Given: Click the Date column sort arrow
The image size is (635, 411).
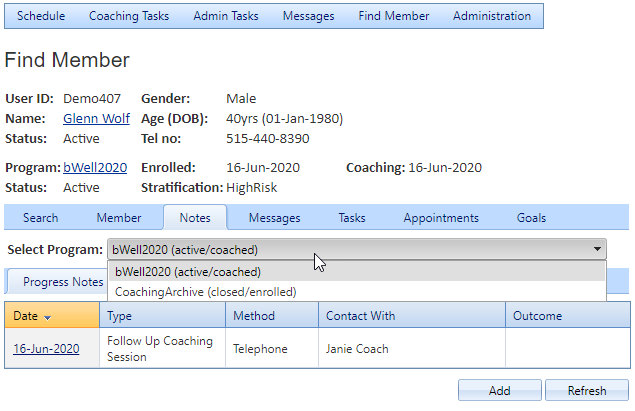Looking at the screenshot, I should click(x=47, y=317).
